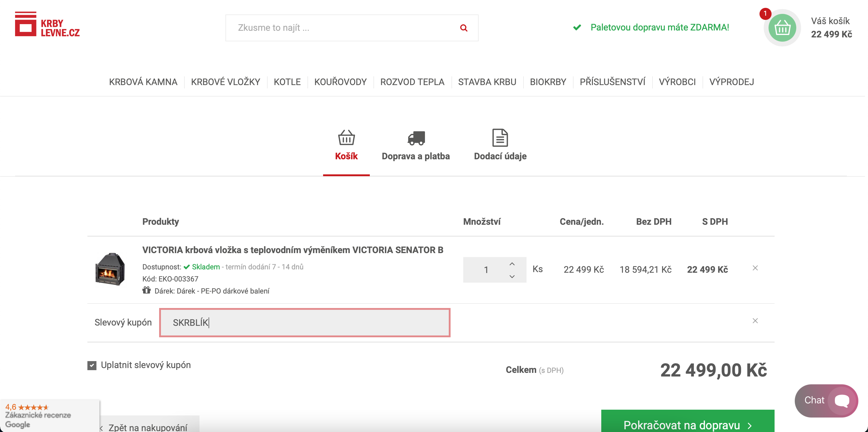Click the Krby Levne.cz logo
Viewport: 868px width, 432px height.
[x=47, y=24]
